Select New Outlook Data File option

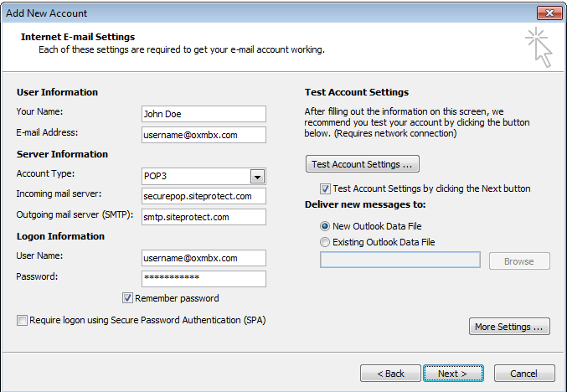325,226
